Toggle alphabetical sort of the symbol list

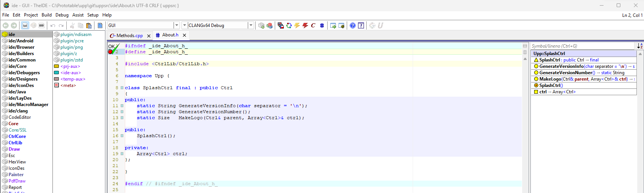(x=640, y=46)
